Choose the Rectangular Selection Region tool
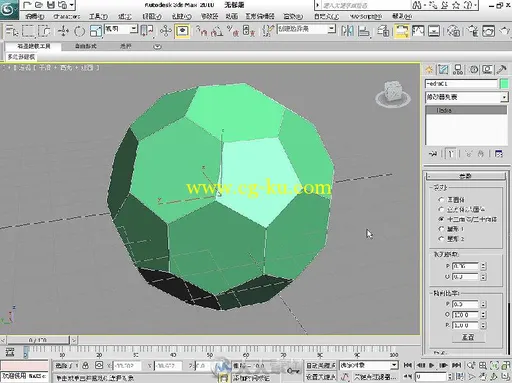 point(28,31)
